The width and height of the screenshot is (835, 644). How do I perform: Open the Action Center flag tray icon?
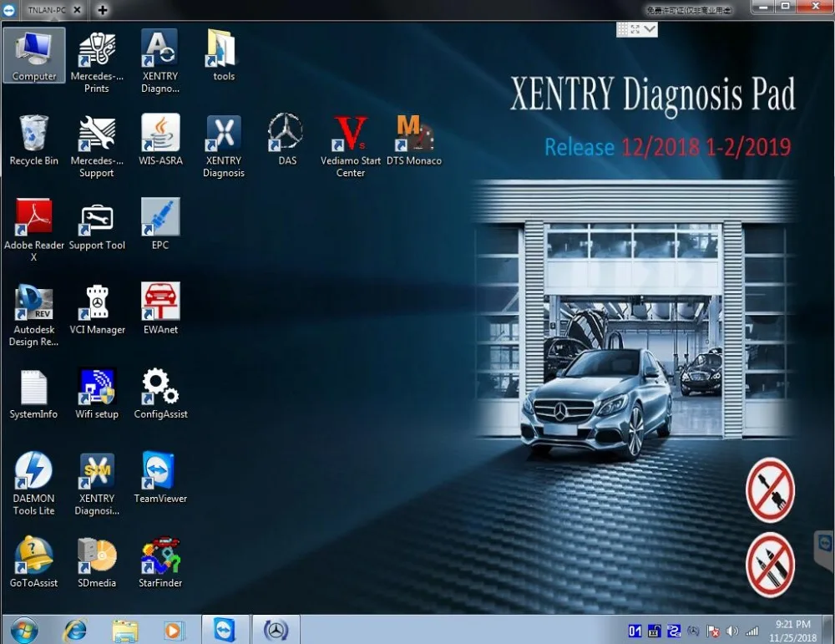pyautogui.click(x=713, y=631)
